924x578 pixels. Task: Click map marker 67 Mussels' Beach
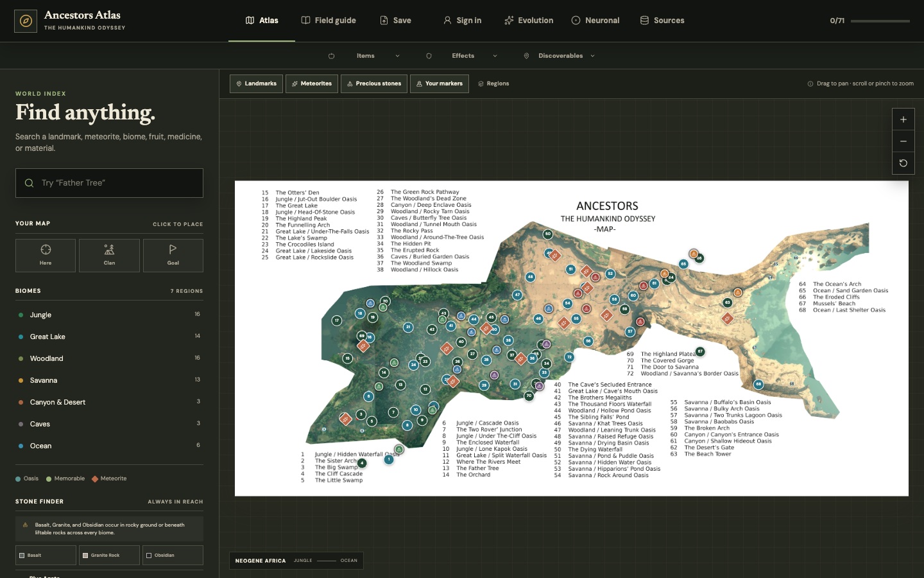click(x=700, y=351)
